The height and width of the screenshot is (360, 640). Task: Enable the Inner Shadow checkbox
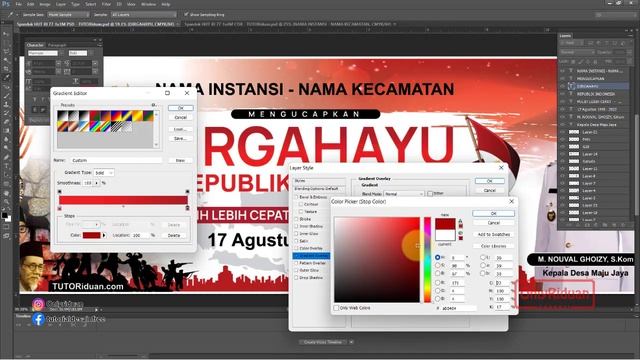[x=296, y=226]
